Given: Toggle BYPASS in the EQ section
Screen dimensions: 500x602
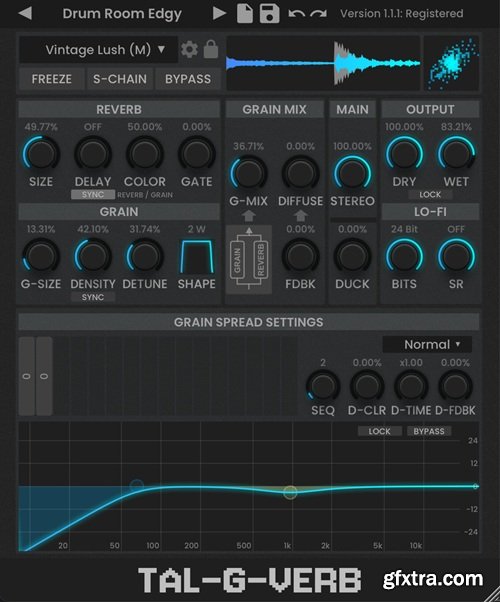Looking at the screenshot, I should 429,431.
